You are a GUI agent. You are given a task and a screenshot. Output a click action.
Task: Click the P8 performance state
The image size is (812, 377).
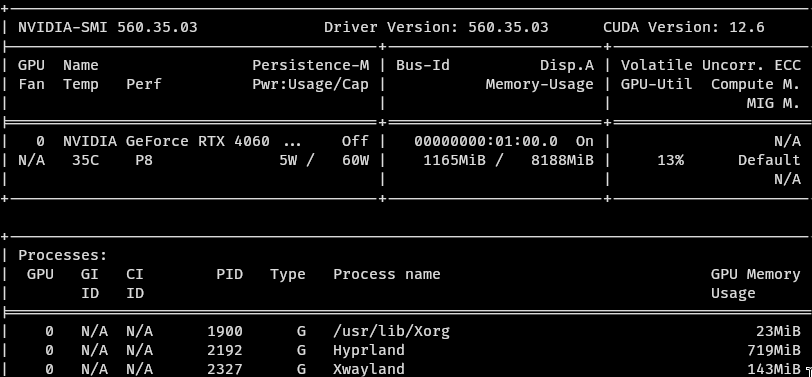tap(144, 161)
